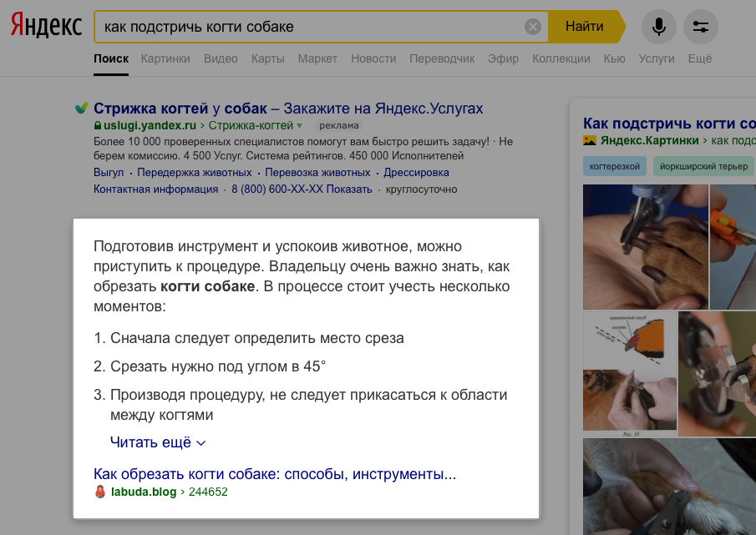Expand the Читать ещё section
This screenshot has width=756, height=535.
tap(158, 442)
